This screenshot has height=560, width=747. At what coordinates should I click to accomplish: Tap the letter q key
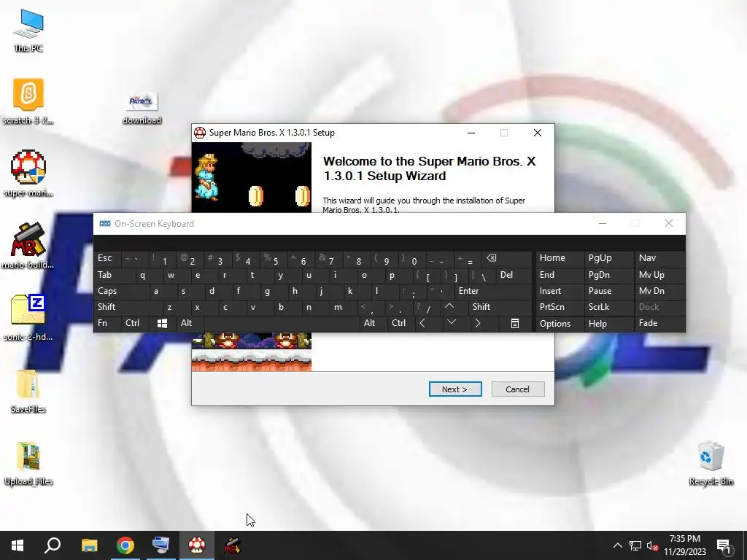(149, 275)
